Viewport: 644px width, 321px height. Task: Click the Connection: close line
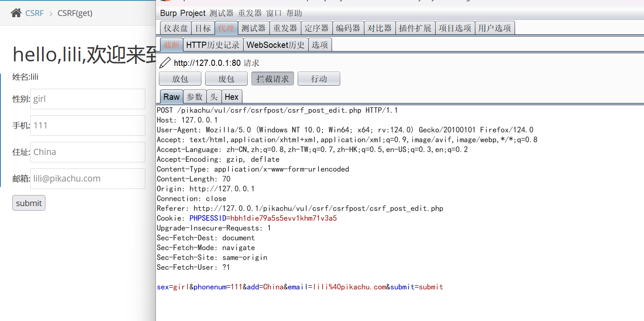click(x=192, y=199)
